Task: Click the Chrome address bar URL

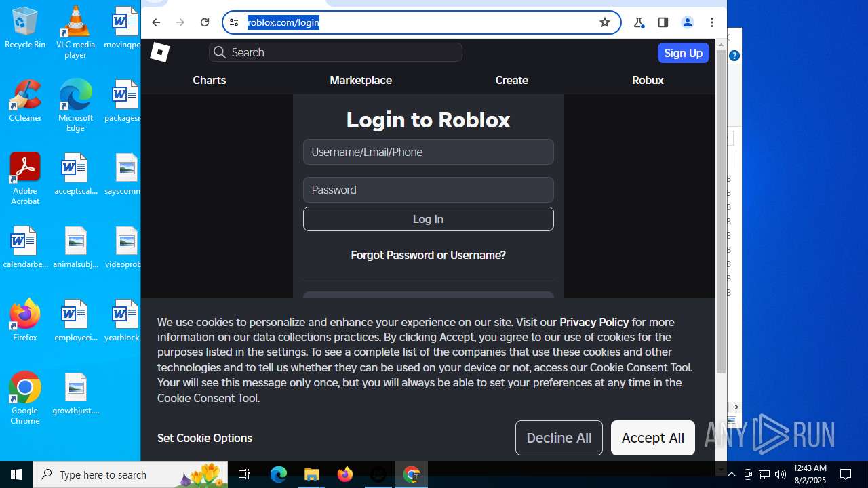Action: (x=283, y=22)
